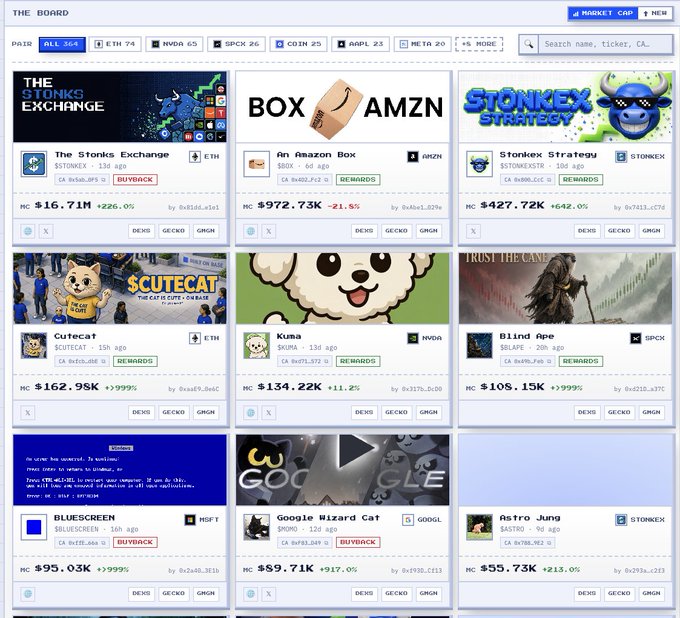The image size is (680, 618).
Task: Open An Amazon Box website globe icon
Action: 251,231
